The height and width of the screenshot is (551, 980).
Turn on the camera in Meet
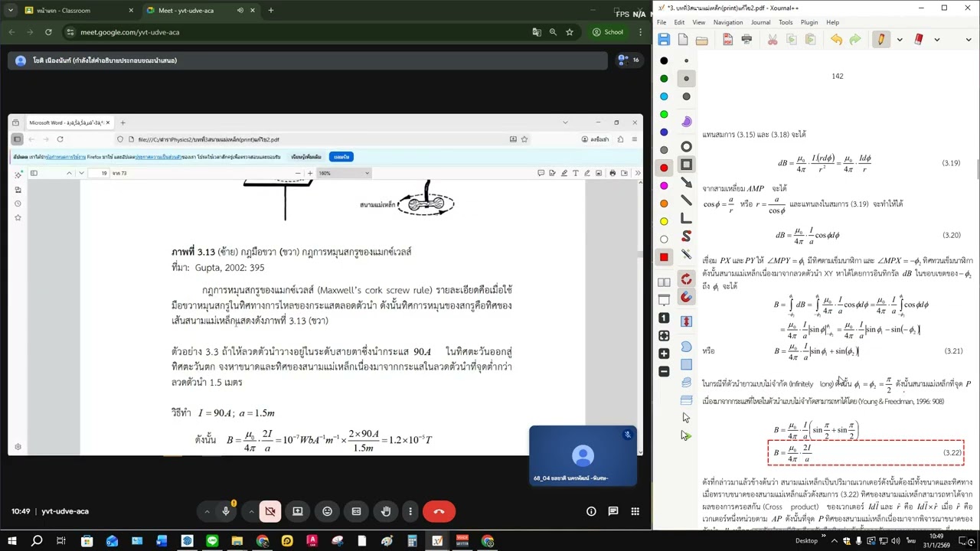point(269,511)
